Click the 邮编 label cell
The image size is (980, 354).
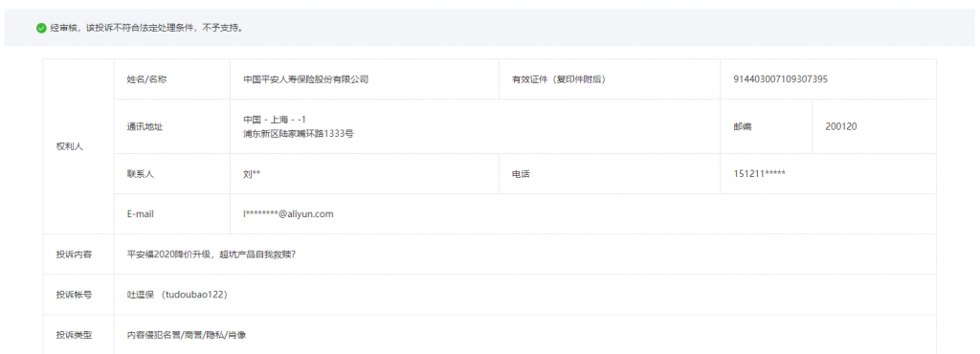(767, 126)
